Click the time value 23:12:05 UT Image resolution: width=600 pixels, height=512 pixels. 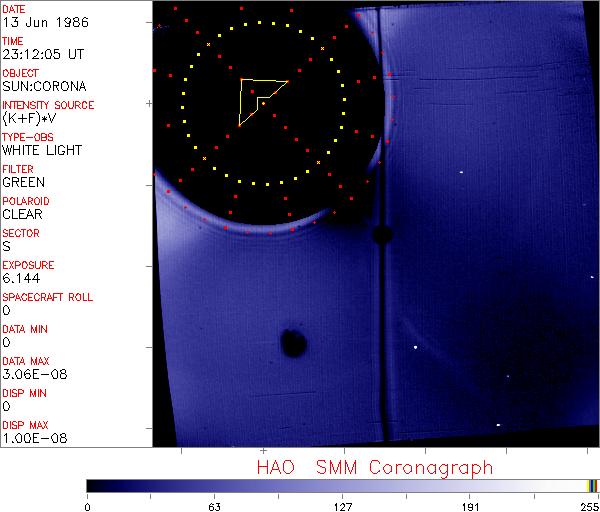coord(41,54)
